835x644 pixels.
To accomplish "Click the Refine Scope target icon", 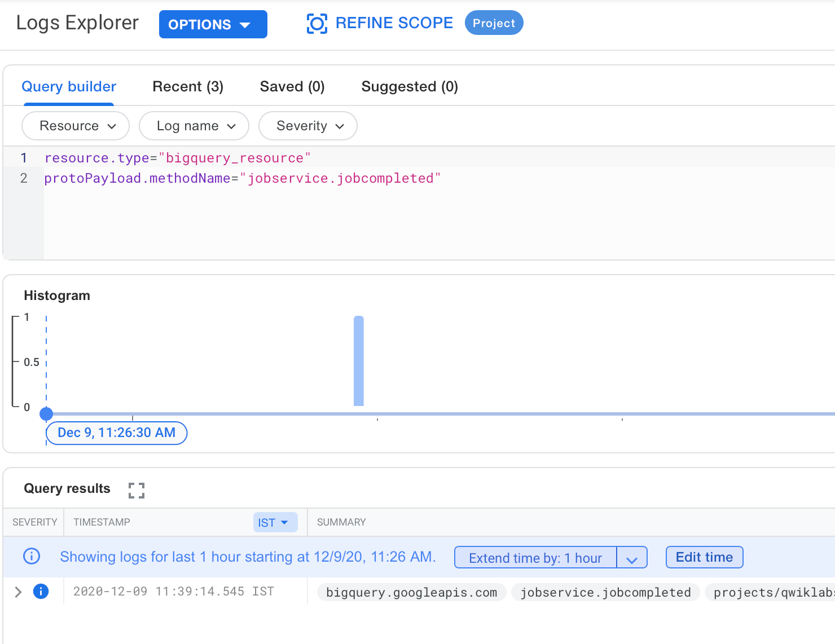I will [317, 24].
